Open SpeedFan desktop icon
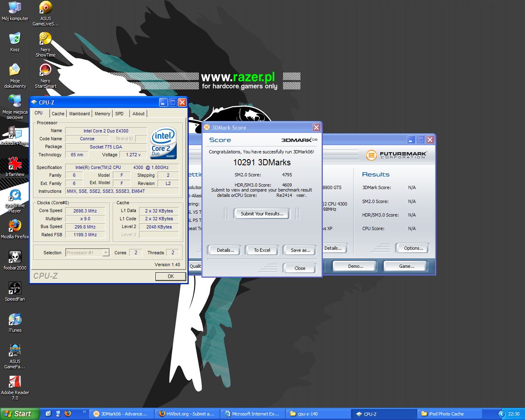Screen dimensions: 525x420 point(15,292)
